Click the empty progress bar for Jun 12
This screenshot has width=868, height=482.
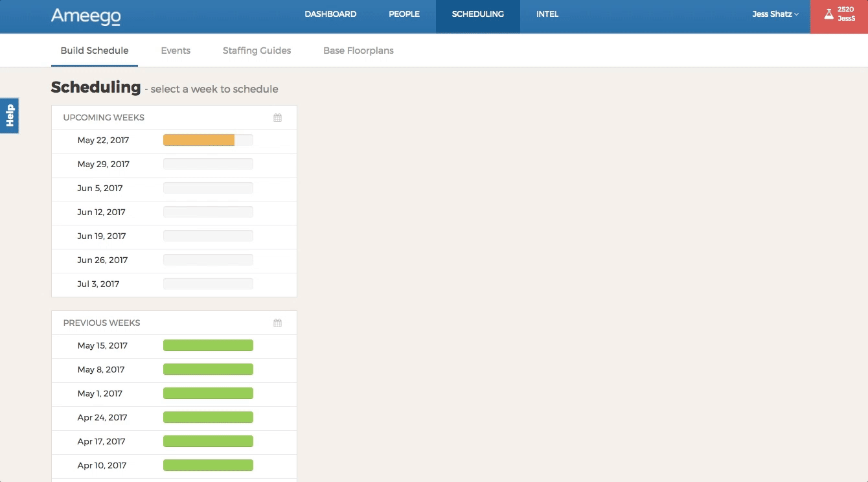208,212
